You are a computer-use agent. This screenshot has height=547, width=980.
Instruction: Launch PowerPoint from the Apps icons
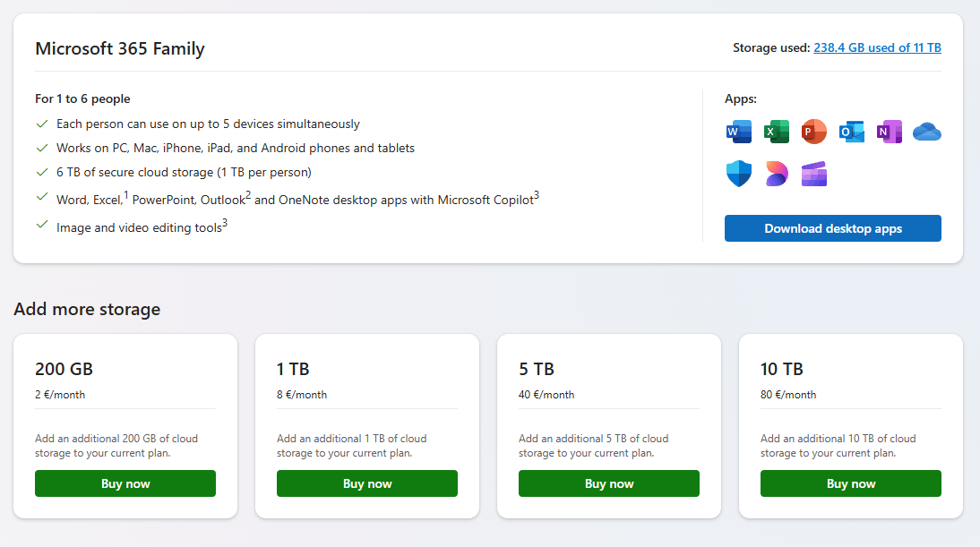pyautogui.click(x=813, y=132)
